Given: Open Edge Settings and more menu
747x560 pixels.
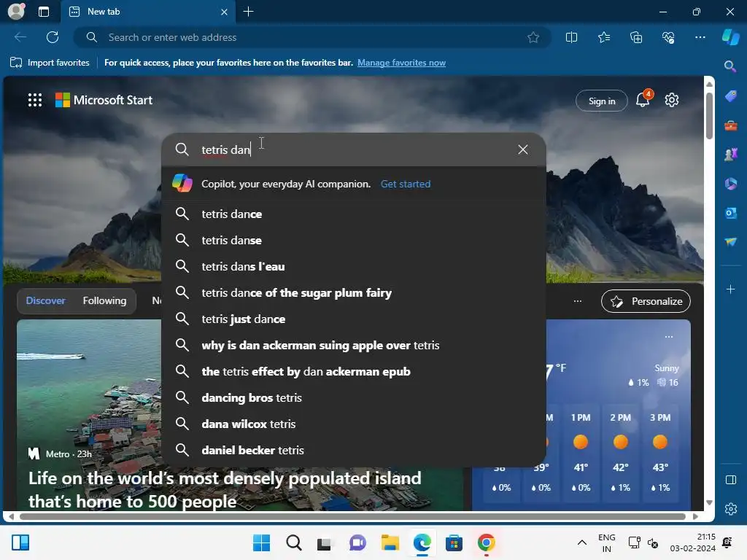Looking at the screenshot, I should click(x=700, y=37).
